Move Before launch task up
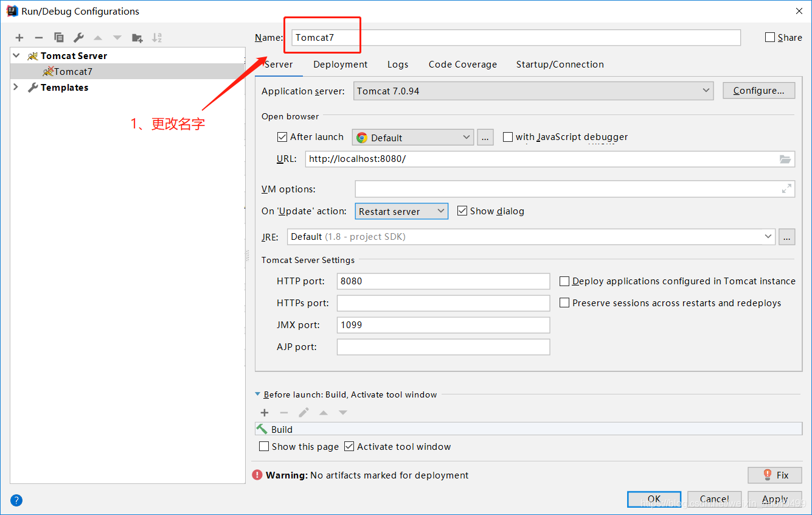 (324, 413)
